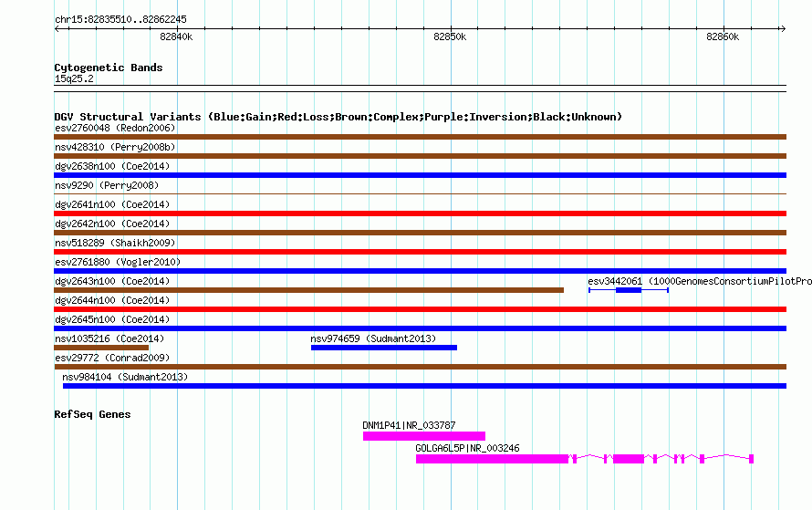Select nsv518289 (Shaikh2009) label

(115, 243)
